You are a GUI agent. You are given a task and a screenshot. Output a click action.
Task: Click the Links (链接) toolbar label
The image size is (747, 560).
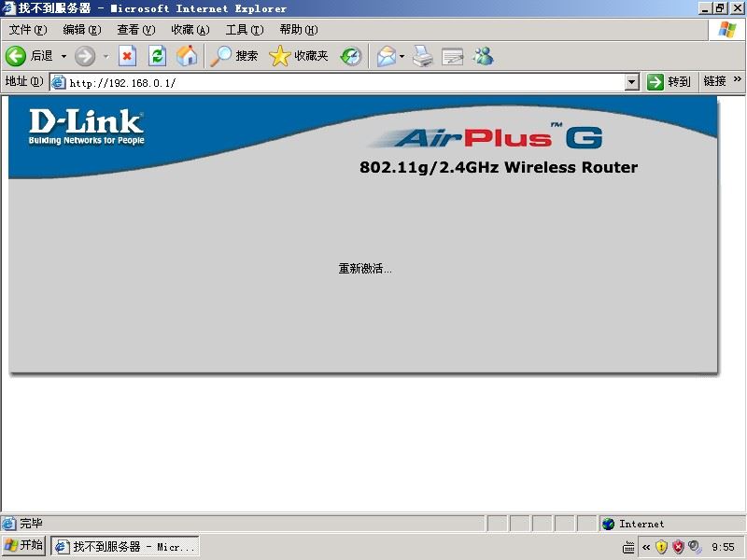[x=714, y=81]
